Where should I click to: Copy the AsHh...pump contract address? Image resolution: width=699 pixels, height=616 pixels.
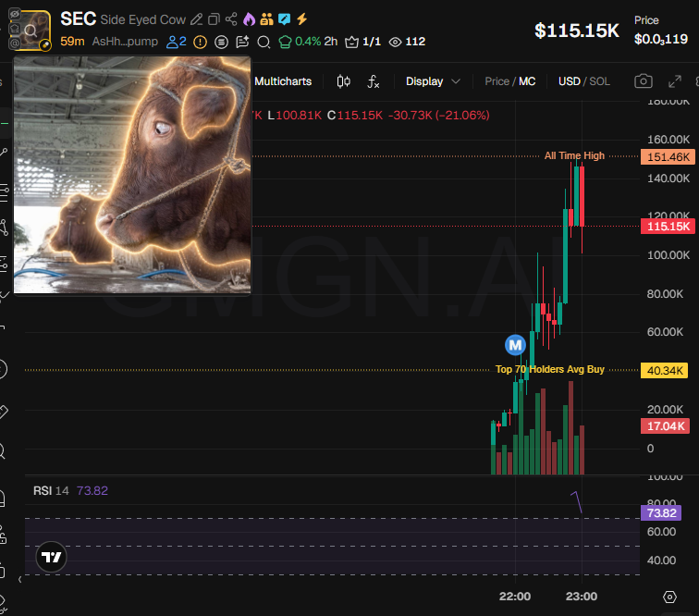point(125,42)
